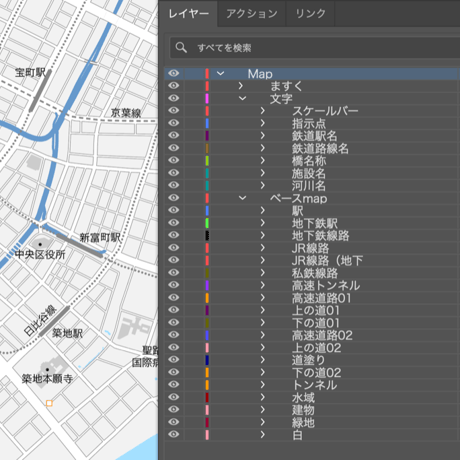Expand the 駅 sublayer

coord(263,210)
